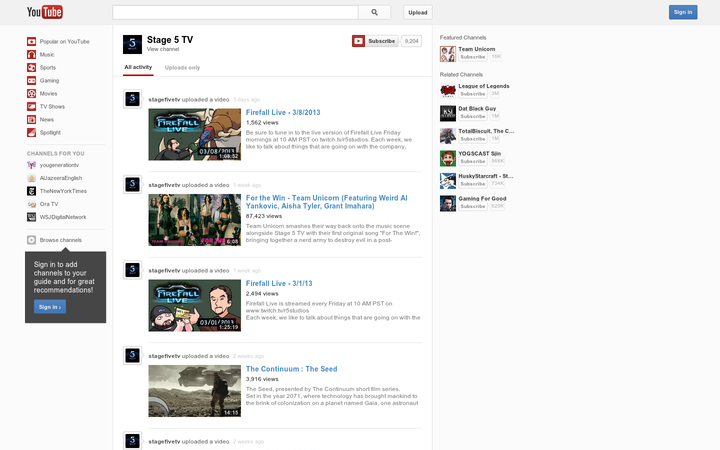The image size is (720, 450).
Task: Click Sign in button in guide tooltip
Action: coord(50,307)
